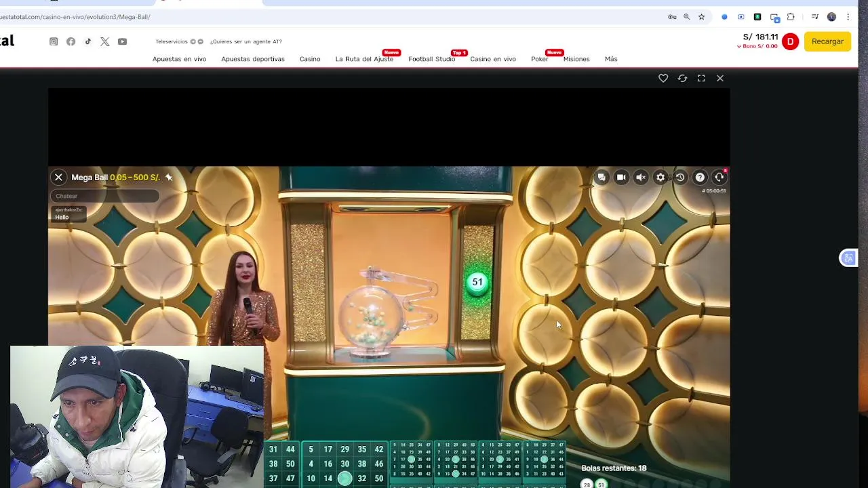Open the X (Twitter) social link
Image resolution: width=868 pixels, height=488 pixels.
click(105, 41)
